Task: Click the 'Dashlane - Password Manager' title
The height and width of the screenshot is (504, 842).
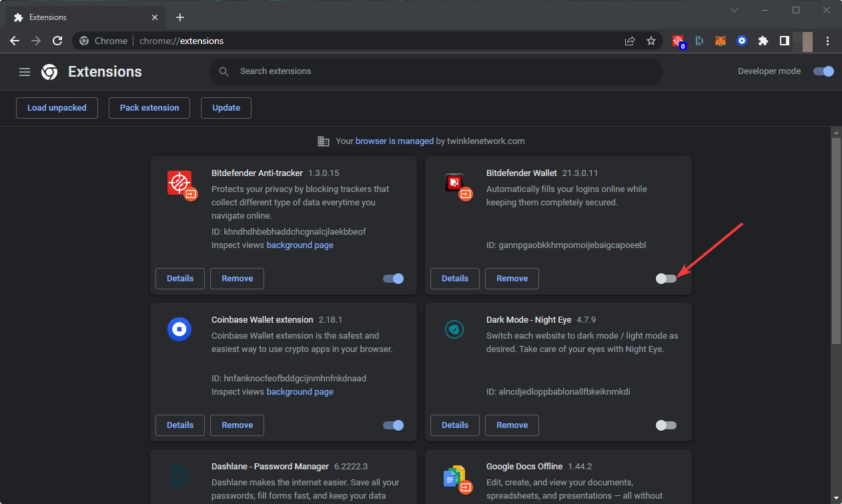Action: (x=270, y=467)
